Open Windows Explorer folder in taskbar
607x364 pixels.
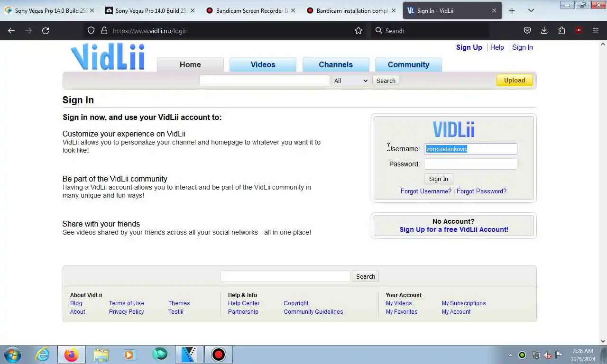(x=101, y=355)
